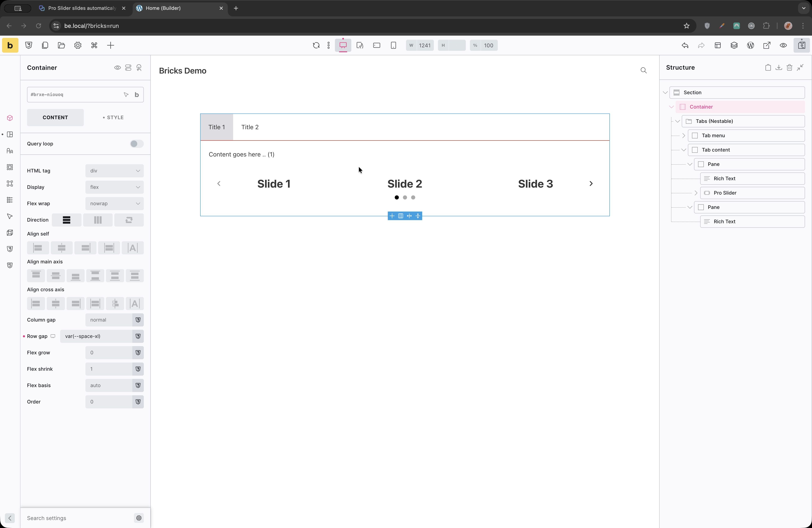Click the Column gap input field
The height and width of the screenshot is (528, 812).
109,320
